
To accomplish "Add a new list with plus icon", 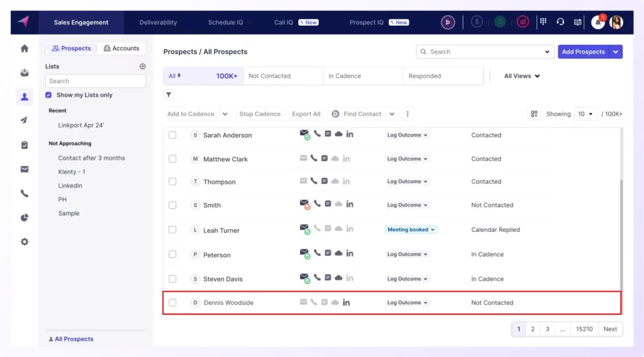I will 142,67.
